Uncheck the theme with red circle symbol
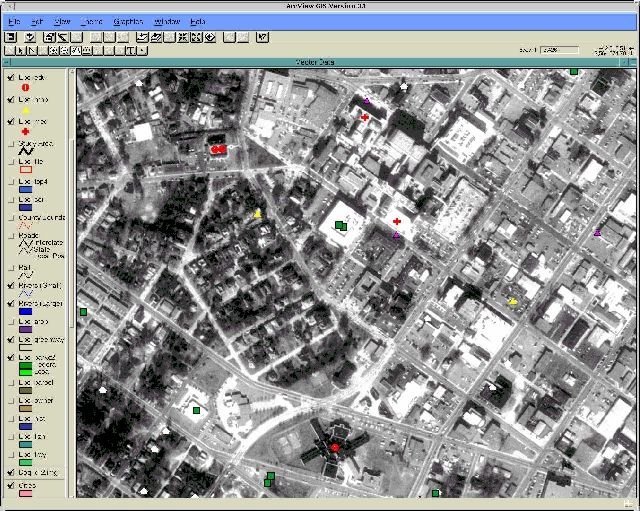The height and width of the screenshot is (511, 640). 11,77
